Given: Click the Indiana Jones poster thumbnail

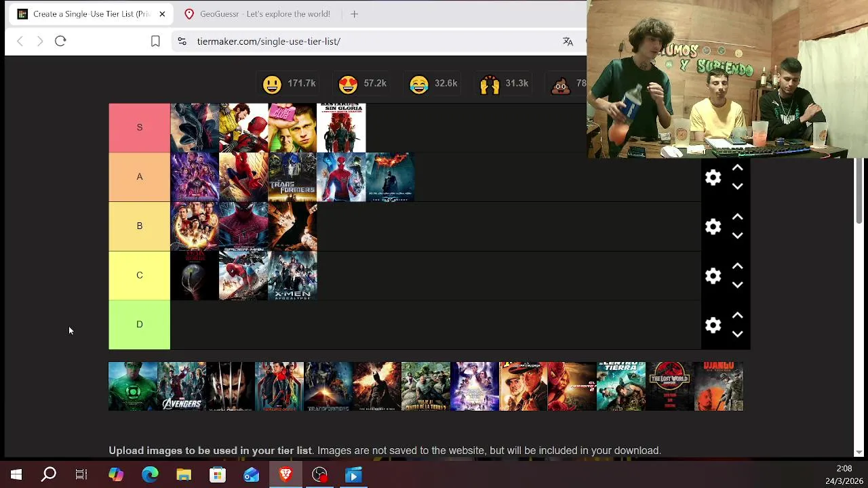Looking at the screenshot, I should click(x=524, y=386).
